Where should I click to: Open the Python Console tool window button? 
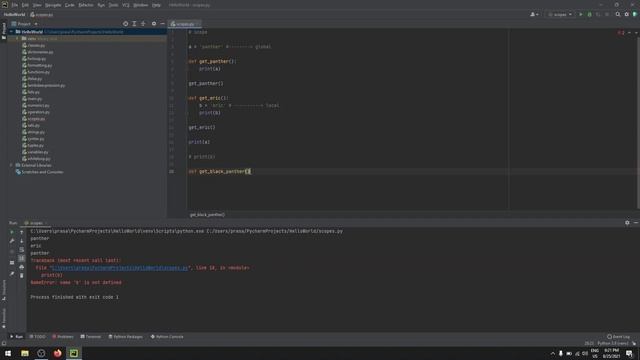click(167, 337)
